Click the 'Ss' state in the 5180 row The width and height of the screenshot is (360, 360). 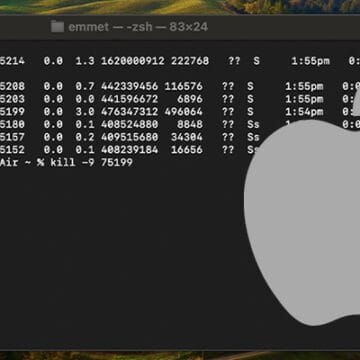[253, 124]
